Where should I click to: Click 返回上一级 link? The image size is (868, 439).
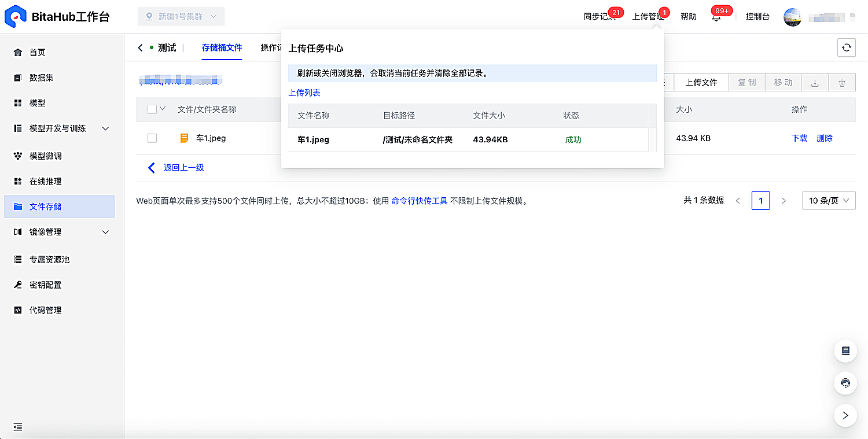pos(183,168)
